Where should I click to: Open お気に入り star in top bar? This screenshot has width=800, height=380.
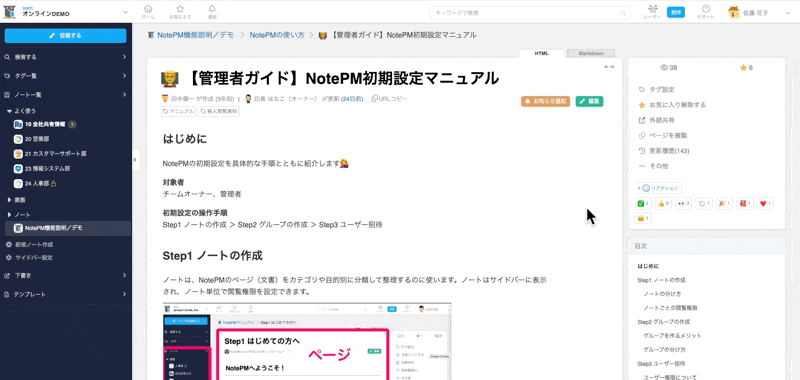pos(180,12)
